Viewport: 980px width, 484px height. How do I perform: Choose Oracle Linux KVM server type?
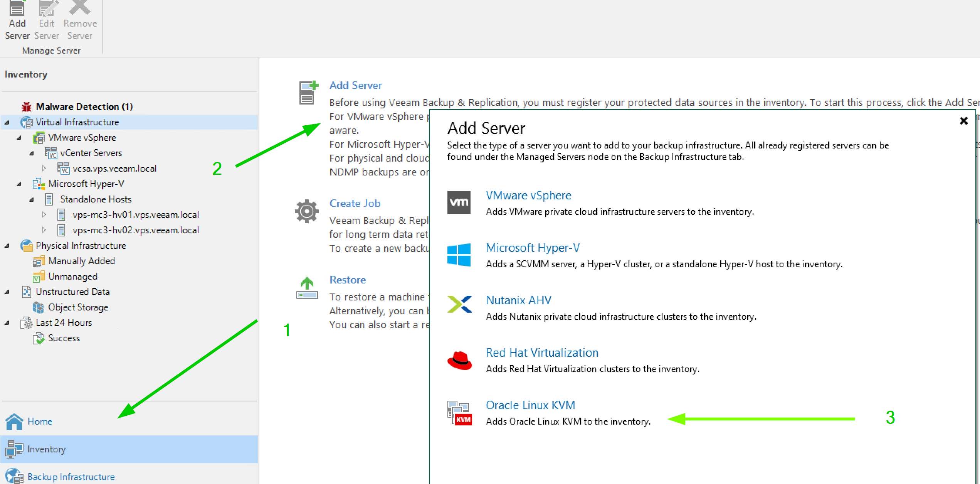pyautogui.click(x=530, y=405)
